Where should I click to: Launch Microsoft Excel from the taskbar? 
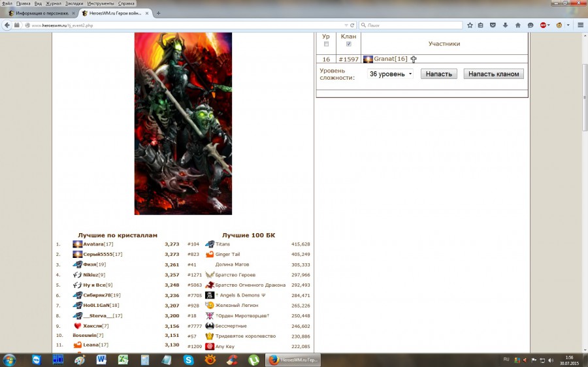point(123,360)
